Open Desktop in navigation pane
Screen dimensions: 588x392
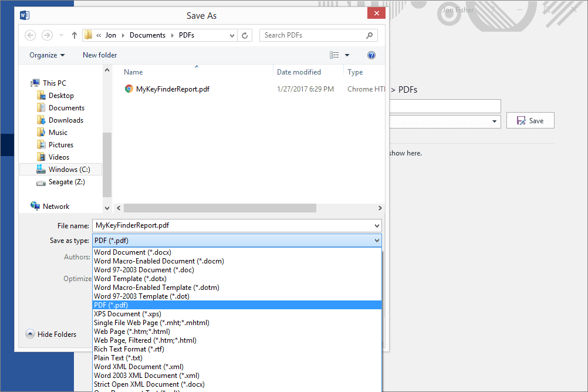tap(61, 96)
